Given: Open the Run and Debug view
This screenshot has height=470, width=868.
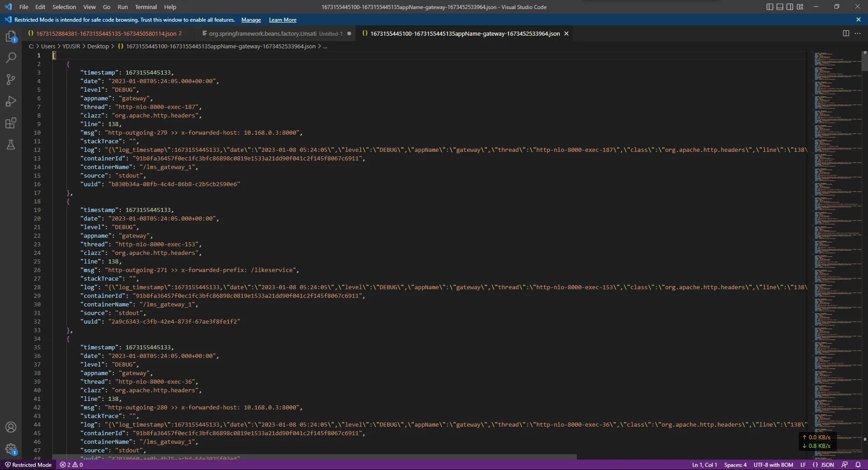Looking at the screenshot, I should (11, 101).
